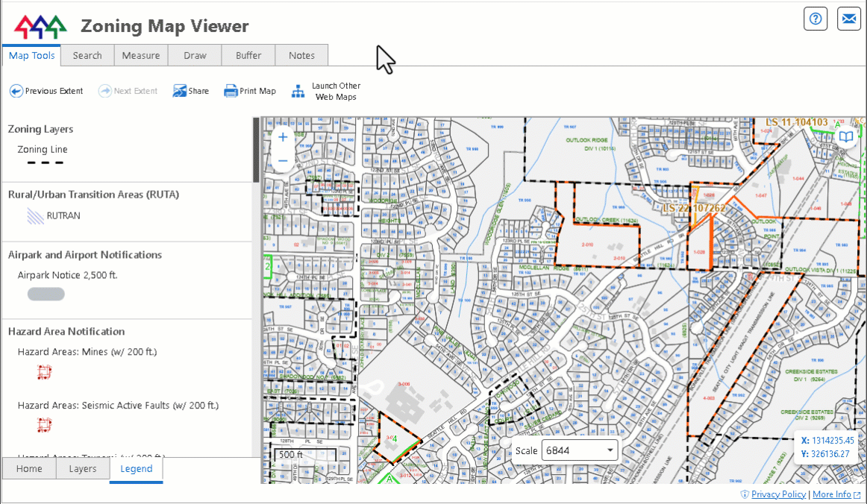The width and height of the screenshot is (867, 504).
Task: Click the Rural/Urban Transition Areas heading
Action: tap(93, 195)
